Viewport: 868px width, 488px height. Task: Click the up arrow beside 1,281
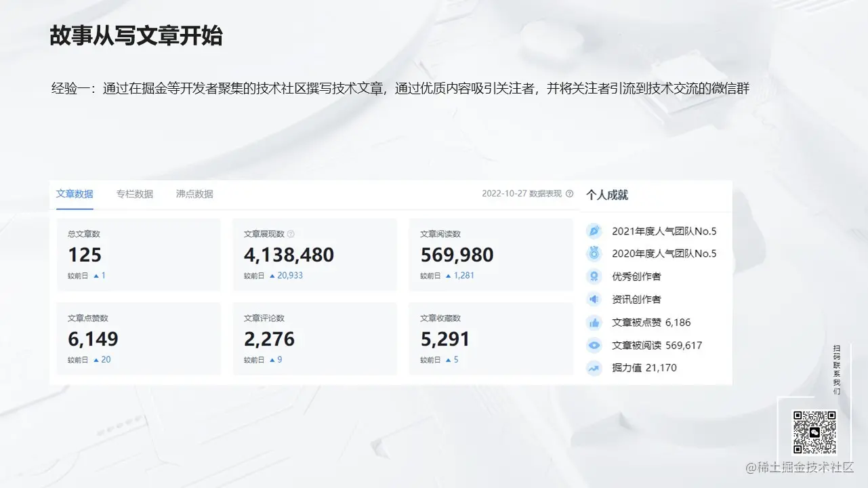(x=448, y=276)
